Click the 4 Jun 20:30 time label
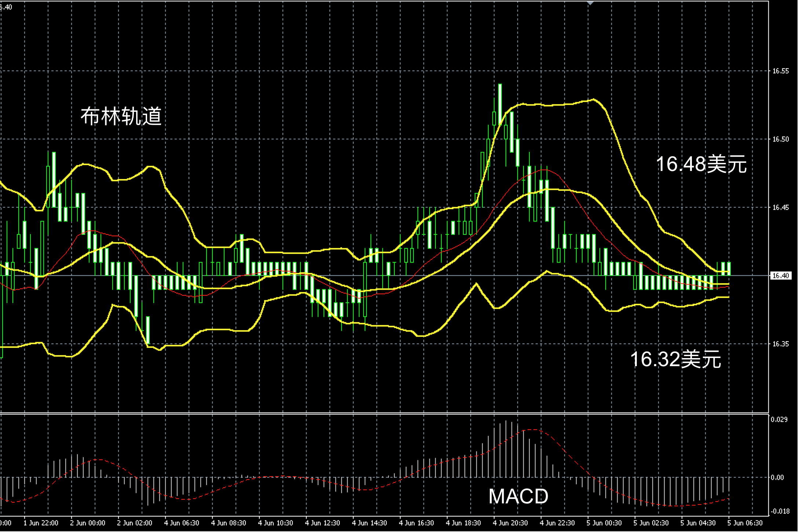Image resolution: width=799 pixels, height=532 pixels. click(510, 523)
